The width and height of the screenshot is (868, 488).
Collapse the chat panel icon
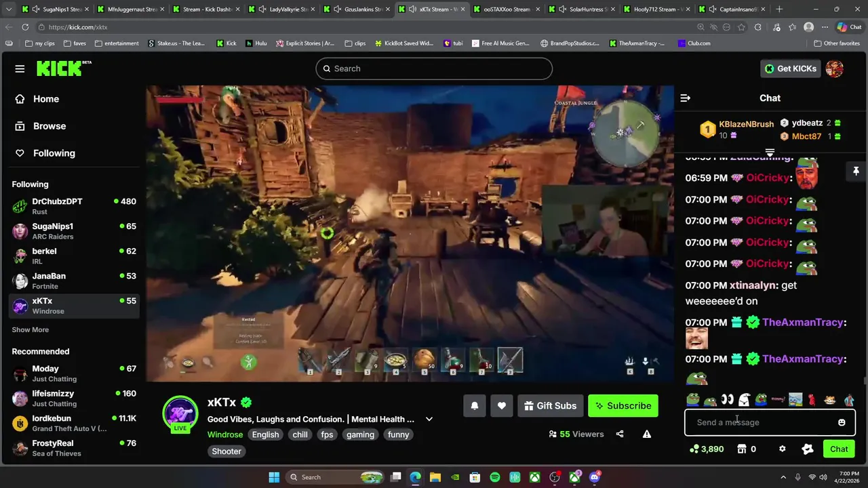(686, 98)
